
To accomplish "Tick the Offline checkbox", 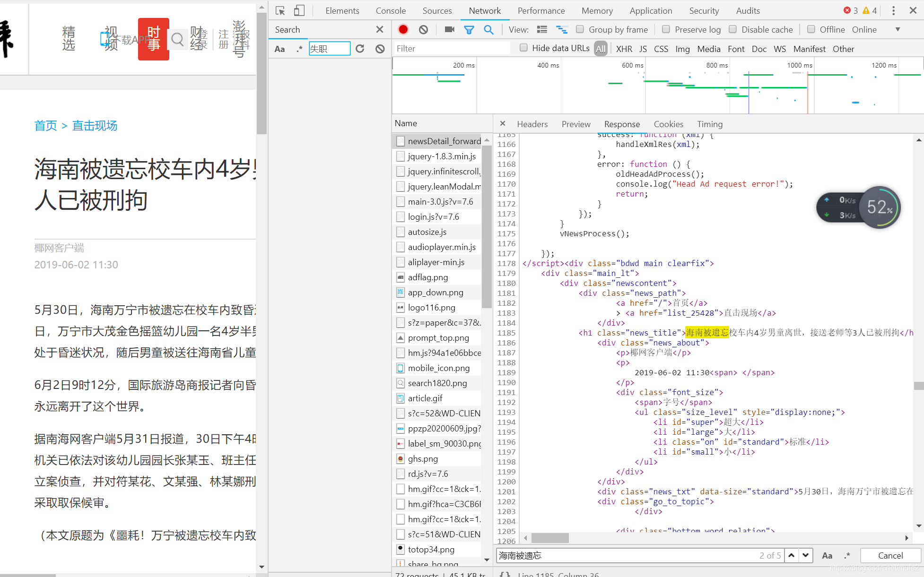I will [811, 29].
